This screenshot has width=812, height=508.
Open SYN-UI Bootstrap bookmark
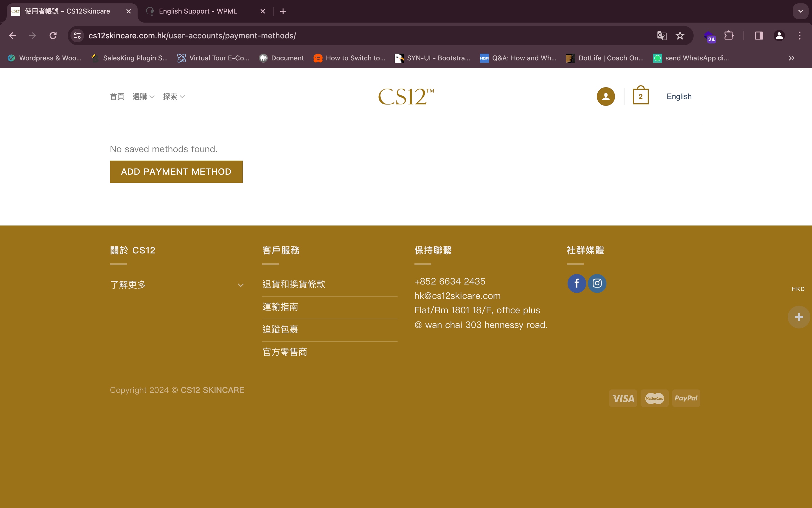pyautogui.click(x=432, y=58)
